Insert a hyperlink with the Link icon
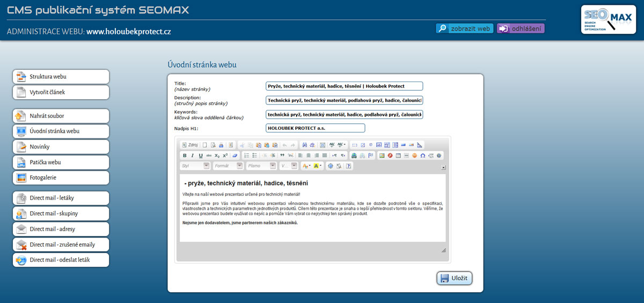Screen dimensions: 644x303 354,156
